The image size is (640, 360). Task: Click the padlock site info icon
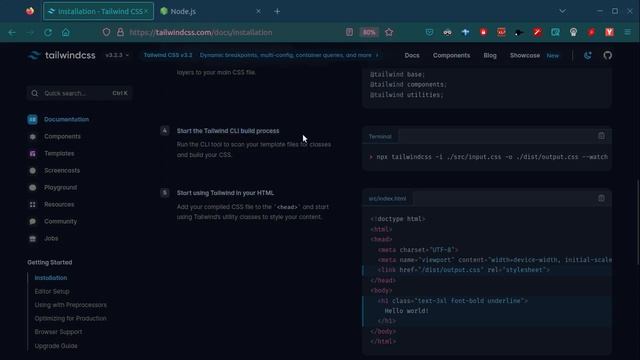coord(120,32)
